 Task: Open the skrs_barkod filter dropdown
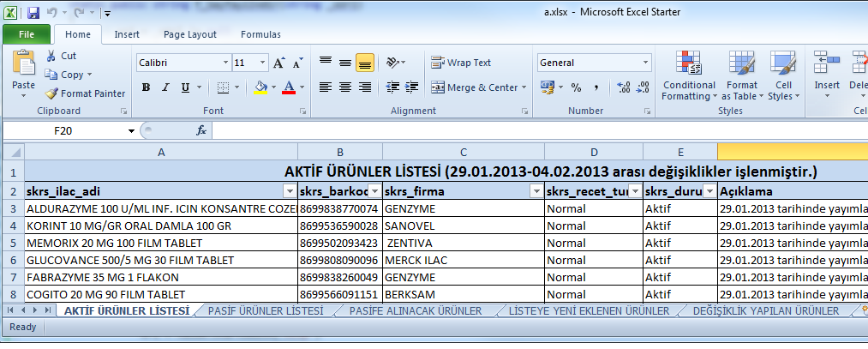click(374, 192)
